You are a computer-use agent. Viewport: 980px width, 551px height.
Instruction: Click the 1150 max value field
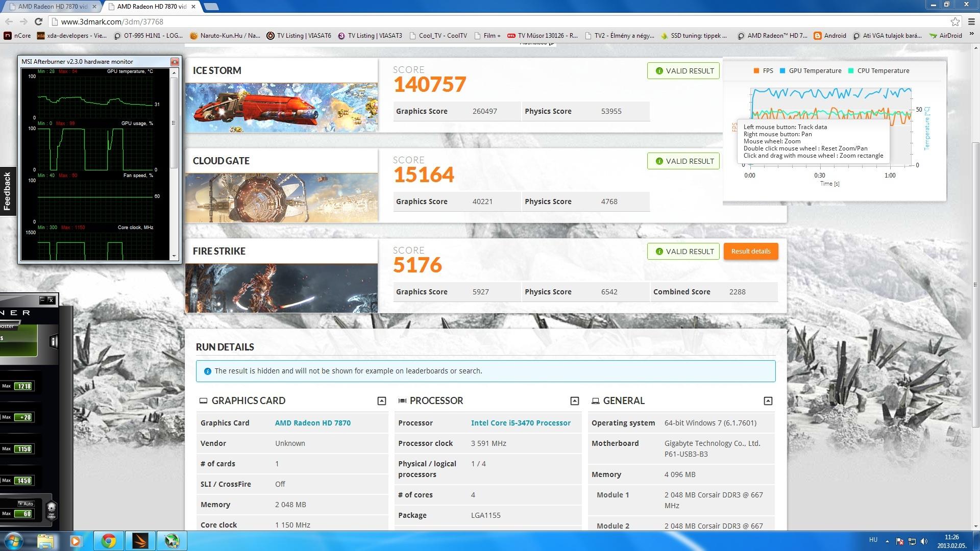click(x=23, y=449)
